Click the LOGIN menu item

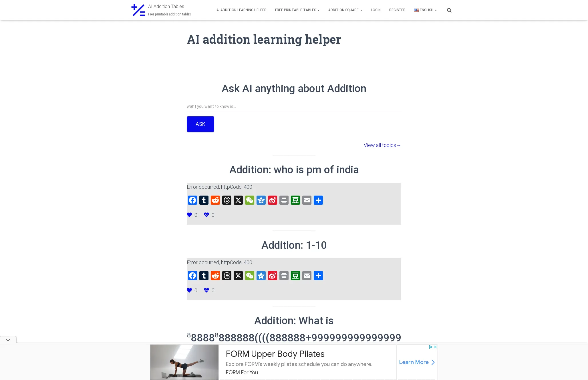[x=376, y=10]
